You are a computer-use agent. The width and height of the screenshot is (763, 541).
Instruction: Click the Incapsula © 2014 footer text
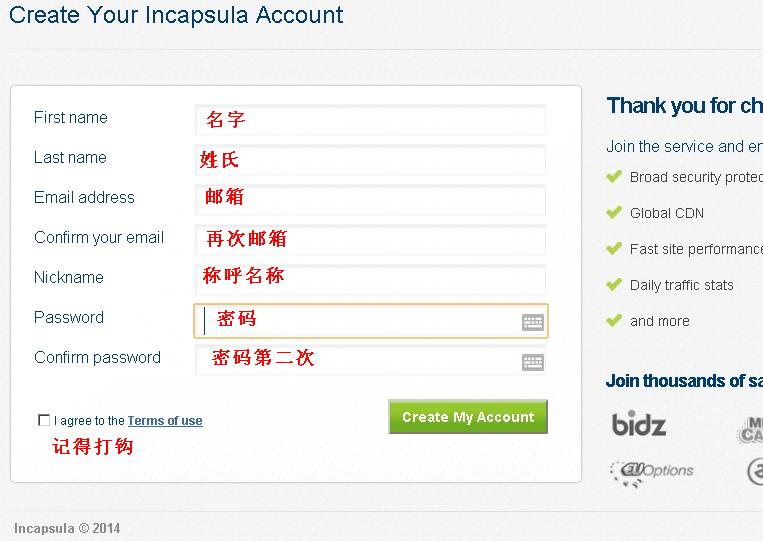click(67, 528)
